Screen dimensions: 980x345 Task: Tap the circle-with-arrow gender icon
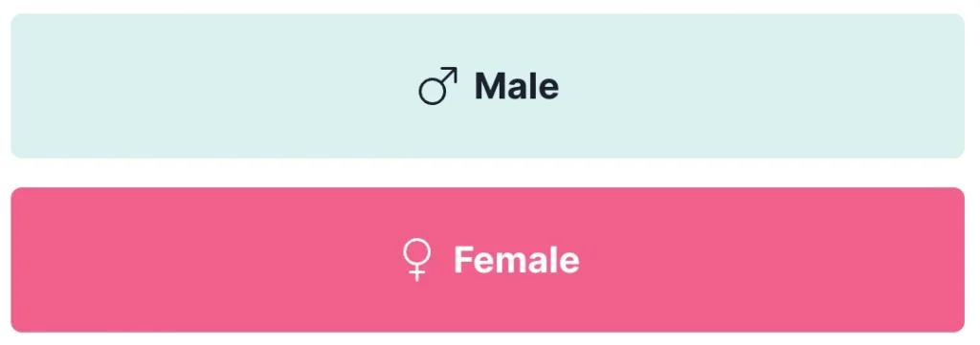(x=437, y=85)
